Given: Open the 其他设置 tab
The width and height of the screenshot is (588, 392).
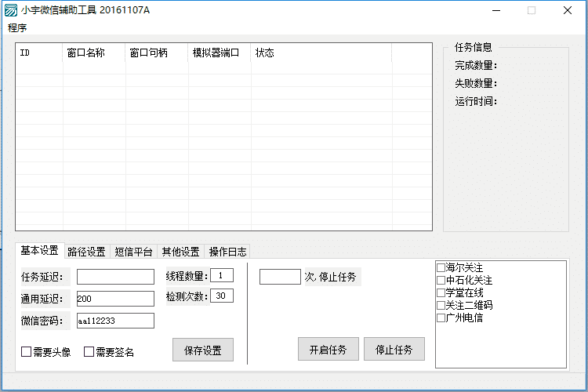Looking at the screenshot, I should point(180,252).
